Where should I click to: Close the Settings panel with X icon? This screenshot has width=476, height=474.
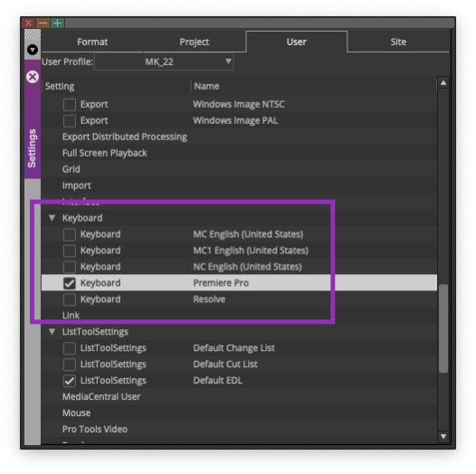coord(33,77)
